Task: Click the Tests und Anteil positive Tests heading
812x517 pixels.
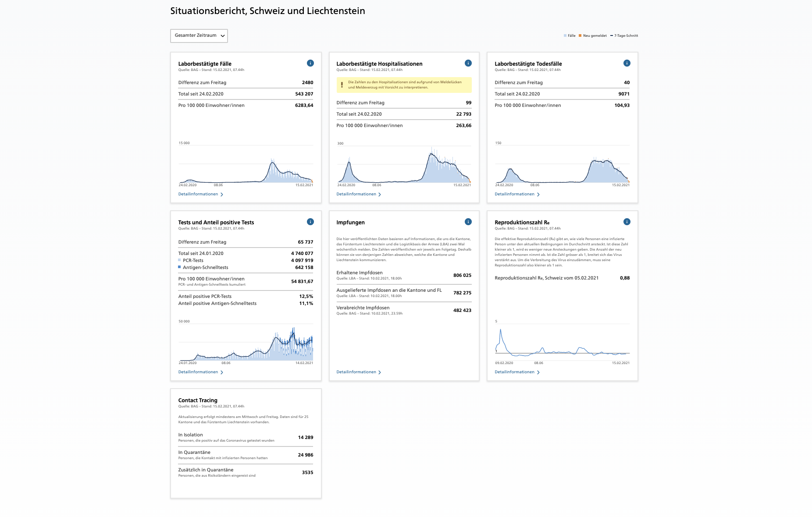Action: tap(216, 223)
